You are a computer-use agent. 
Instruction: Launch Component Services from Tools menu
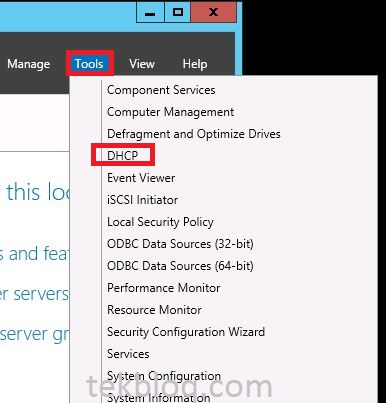[x=161, y=90]
